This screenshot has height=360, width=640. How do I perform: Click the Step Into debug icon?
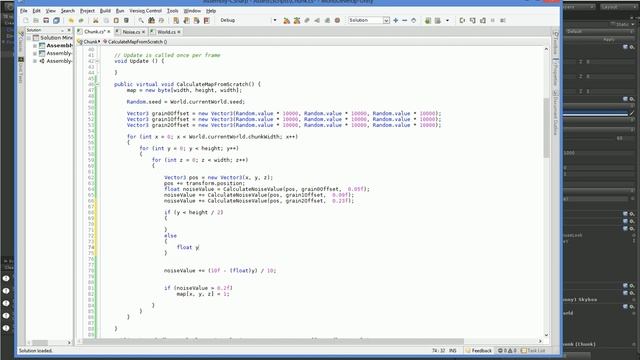pos(473,20)
